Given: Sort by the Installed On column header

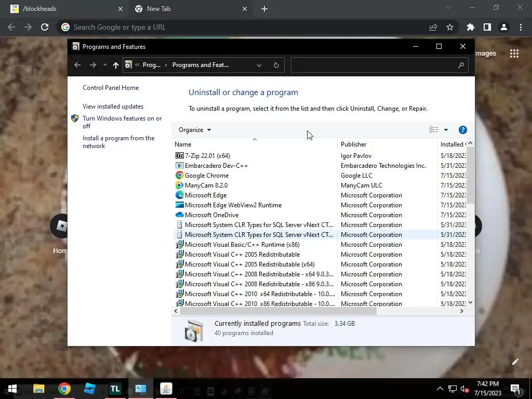Looking at the screenshot, I should pyautogui.click(x=453, y=144).
